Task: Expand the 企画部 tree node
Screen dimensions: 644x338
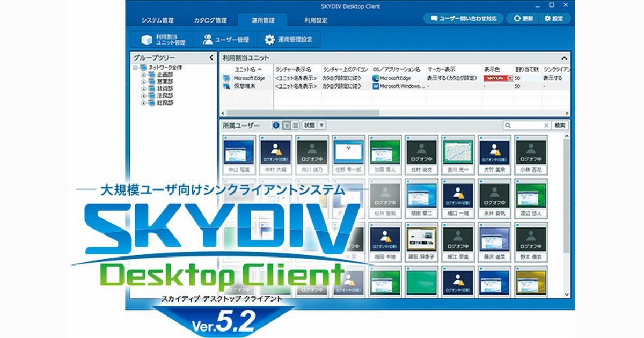Action: 143,75
